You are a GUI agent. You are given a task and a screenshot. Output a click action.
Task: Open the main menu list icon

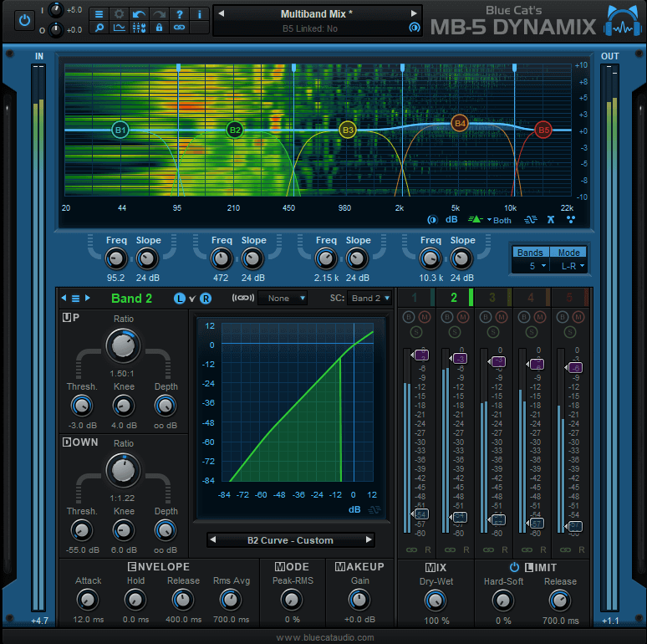pos(99,14)
